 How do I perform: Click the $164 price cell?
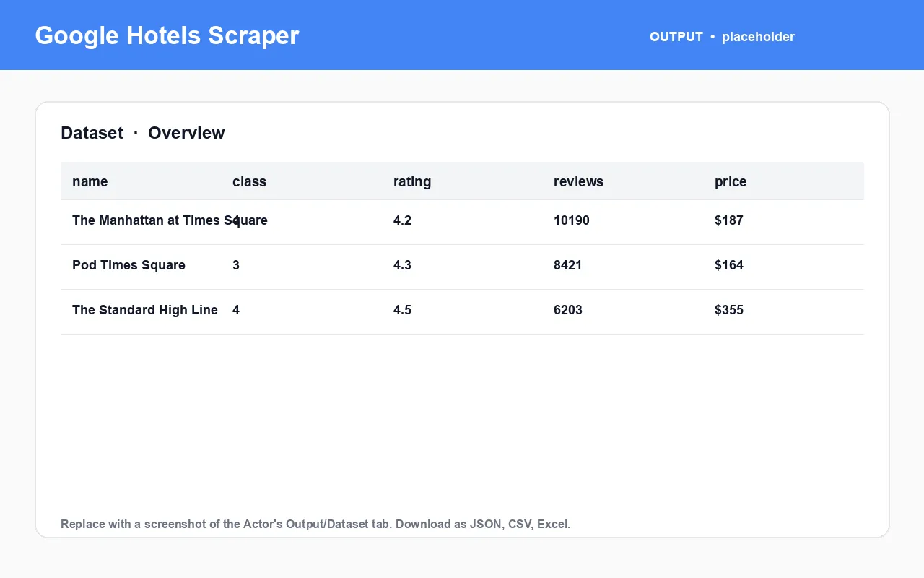729,265
